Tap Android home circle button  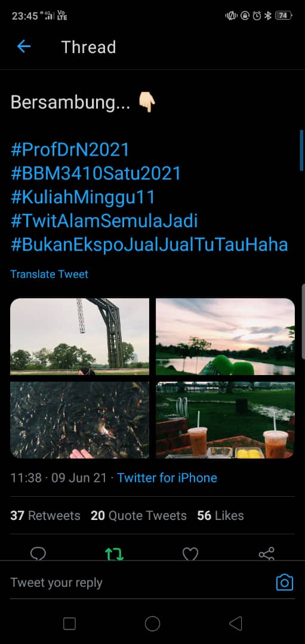pos(153,624)
